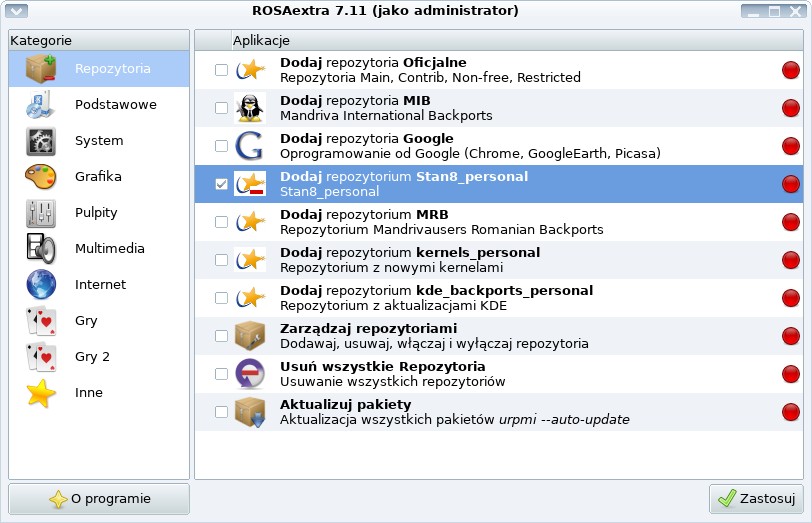Click the penguin icon for MIB repositories

(250, 108)
